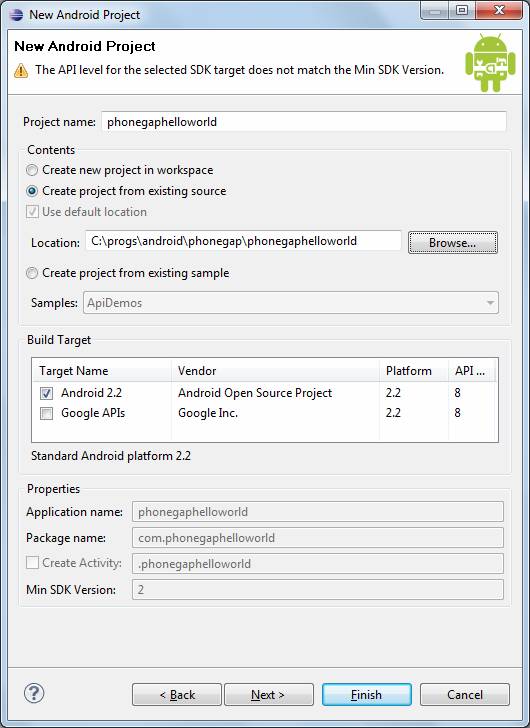
Task: Click the Finish button
Action: point(367,695)
